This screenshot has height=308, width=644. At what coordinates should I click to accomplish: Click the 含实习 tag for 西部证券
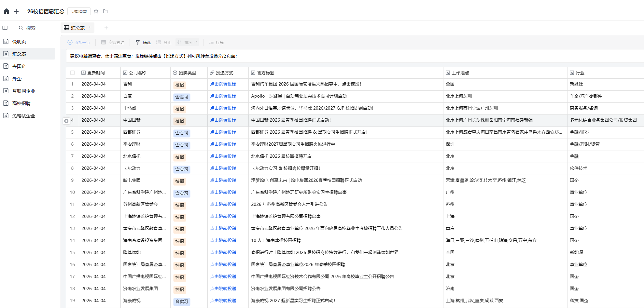pos(182,133)
